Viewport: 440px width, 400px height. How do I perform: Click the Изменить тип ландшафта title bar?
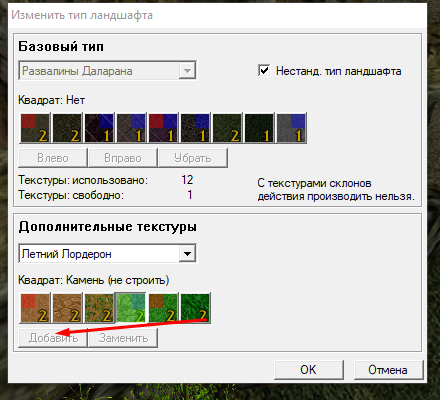(x=217, y=15)
